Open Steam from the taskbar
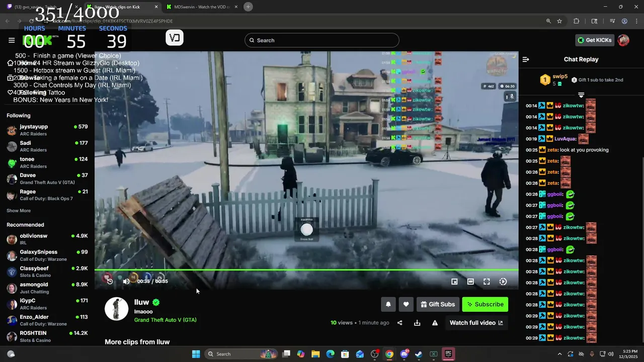The width and height of the screenshot is (644, 362). pyautogui.click(x=419, y=354)
